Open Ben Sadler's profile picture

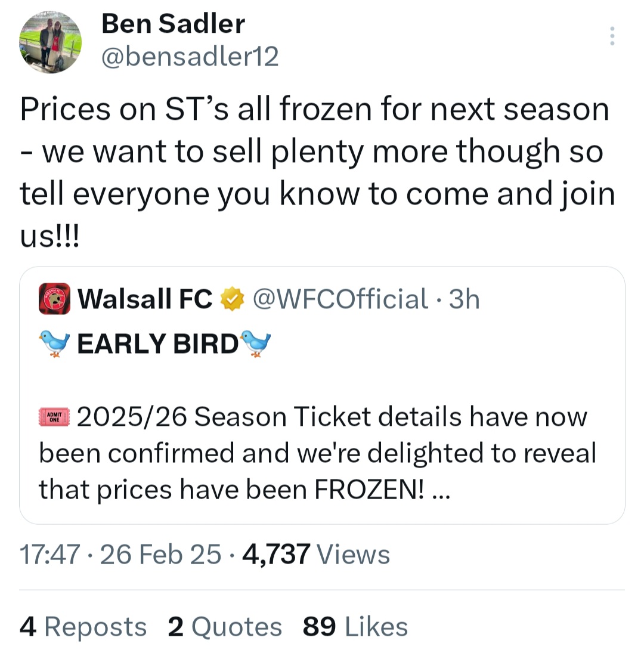click(x=50, y=42)
